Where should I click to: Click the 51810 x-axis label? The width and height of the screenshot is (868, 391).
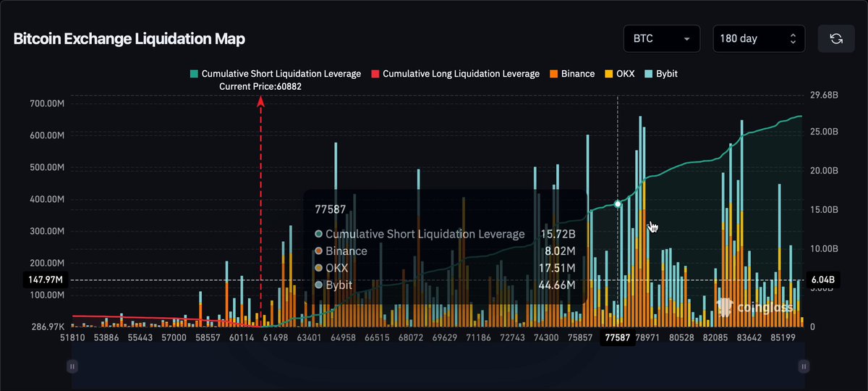point(74,338)
